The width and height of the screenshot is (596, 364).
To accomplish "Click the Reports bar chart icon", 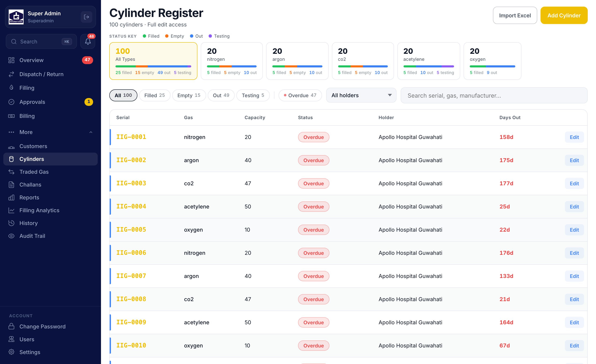I will coord(11,198).
